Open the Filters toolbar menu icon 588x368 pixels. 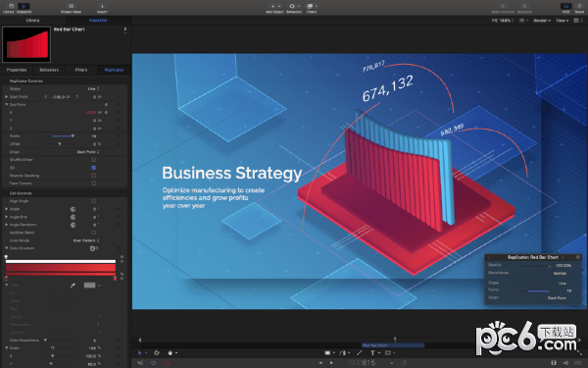click(x=310, y=6)
